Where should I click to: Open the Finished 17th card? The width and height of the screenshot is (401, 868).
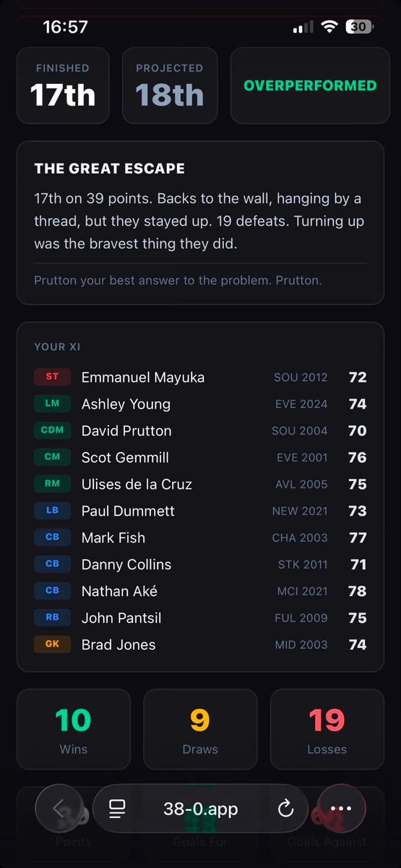[x=63, y=85]
